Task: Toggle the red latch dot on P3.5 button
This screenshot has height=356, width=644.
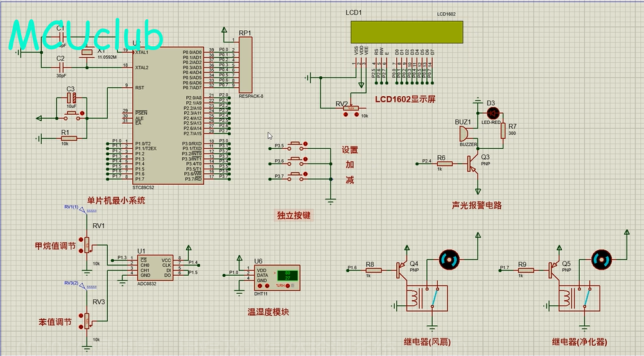Action: (x=306, y=144)
